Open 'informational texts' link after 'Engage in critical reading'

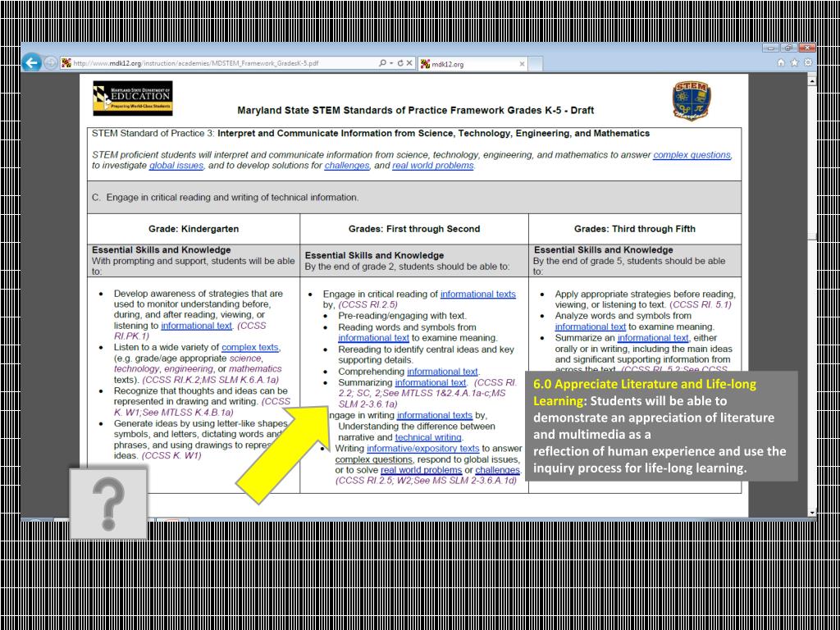[x=478, y=294]
